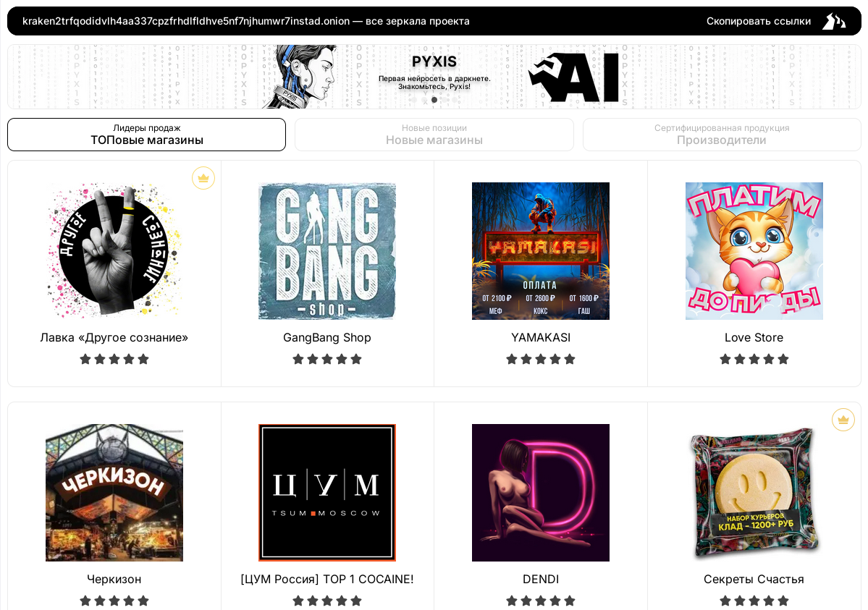Open the Love Store cat thumbnail
This screenshot has height=610, width=868.
(x=754, y=251)
